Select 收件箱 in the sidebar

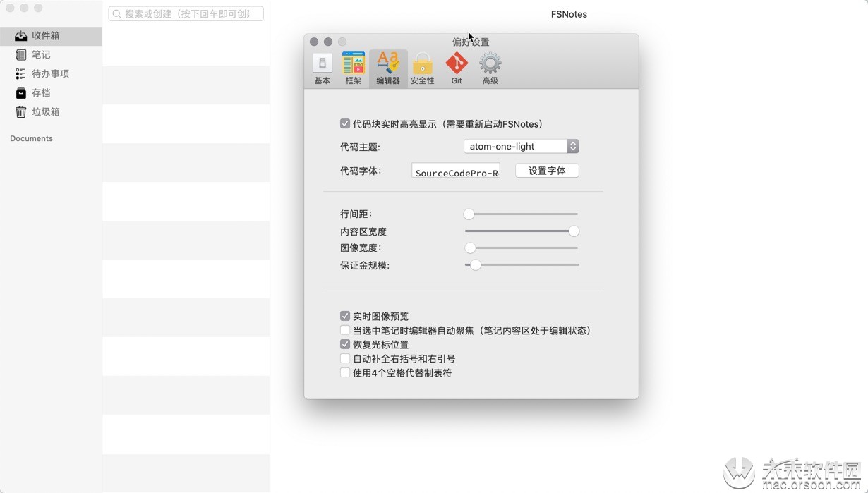pos(51,36)
